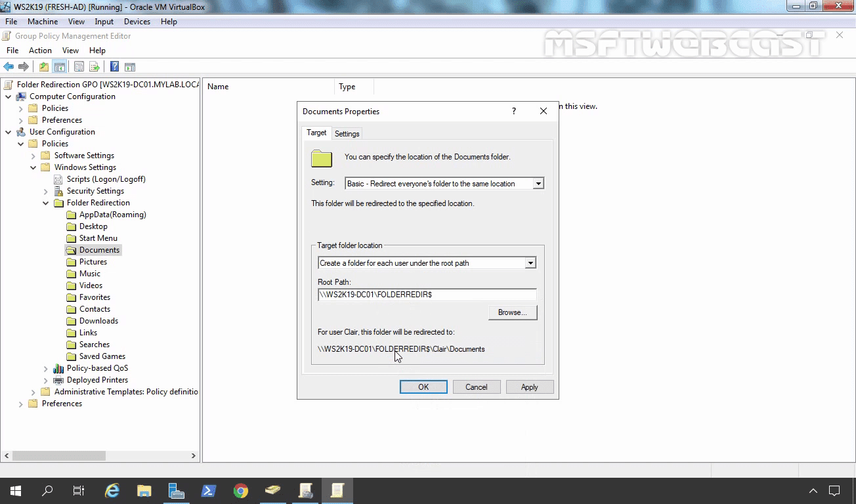856x504 pixels.
Task: Click the Apply button
Action: [x=530, y=387]
